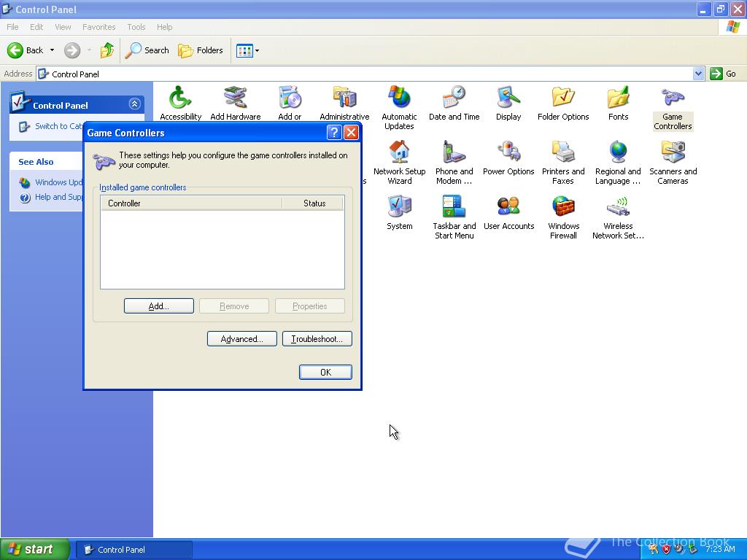Viewport: 747px width, 560px height.
Task: Click the help question mark in Game Controllers dialog
Action: click(x=334, y=133)
